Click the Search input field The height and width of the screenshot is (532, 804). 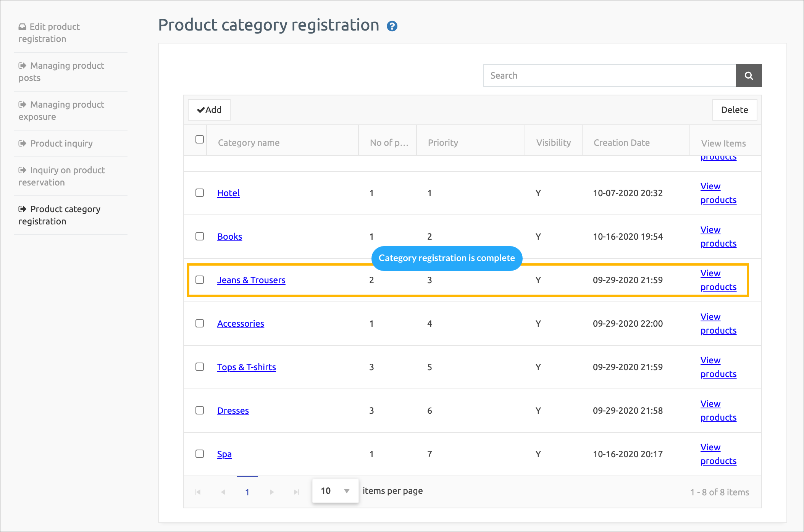609,76
